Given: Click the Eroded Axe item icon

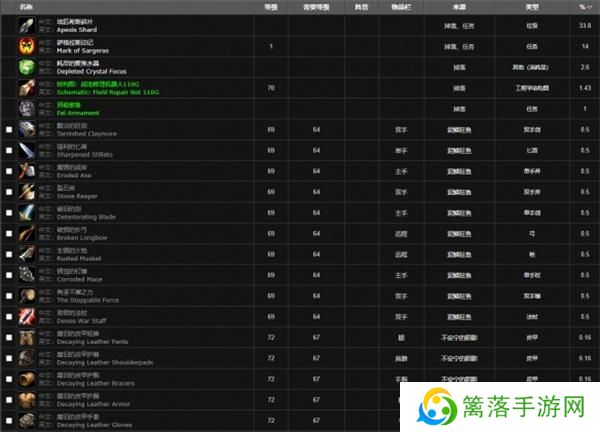Looking at the screenshot, I should [27, 171].
